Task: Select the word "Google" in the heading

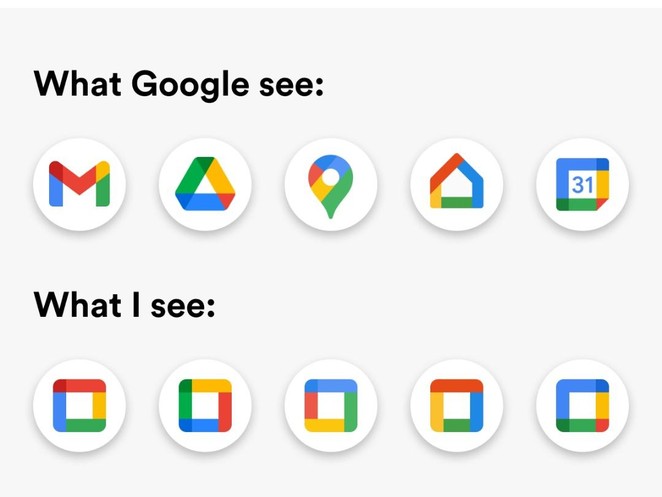Action: pyautogui.click(x=190, y=85)
